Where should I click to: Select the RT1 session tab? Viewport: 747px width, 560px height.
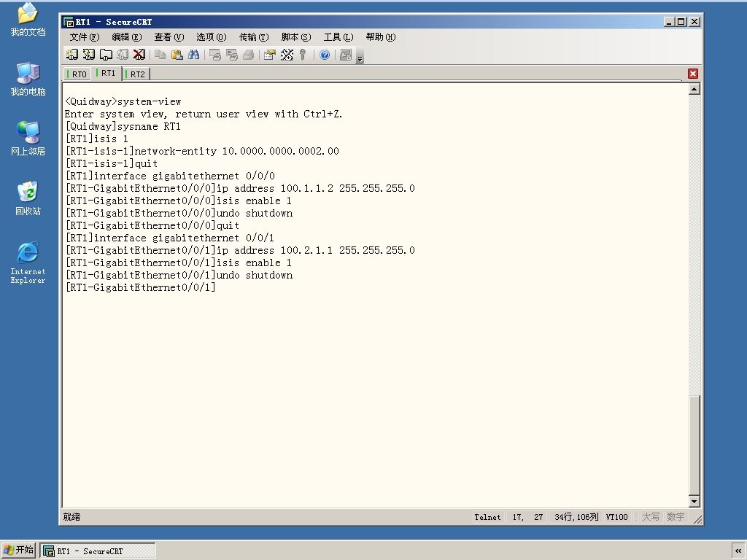coord(107,73)
